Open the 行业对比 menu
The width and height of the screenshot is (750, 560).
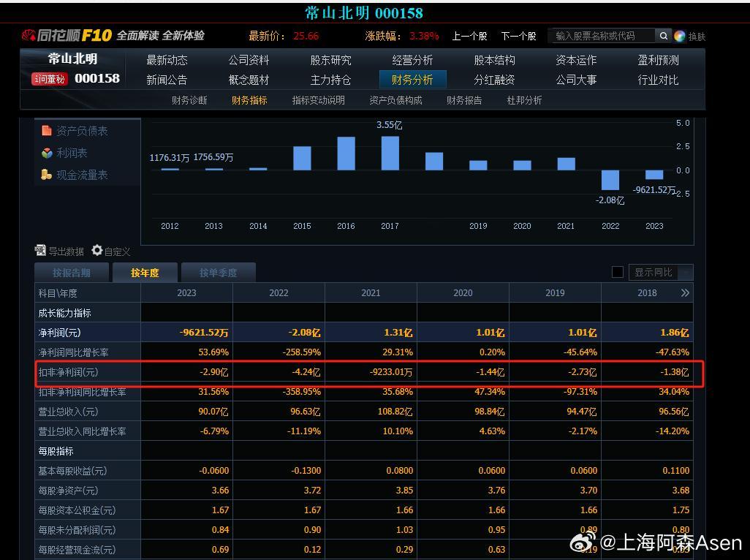point(658,80)
